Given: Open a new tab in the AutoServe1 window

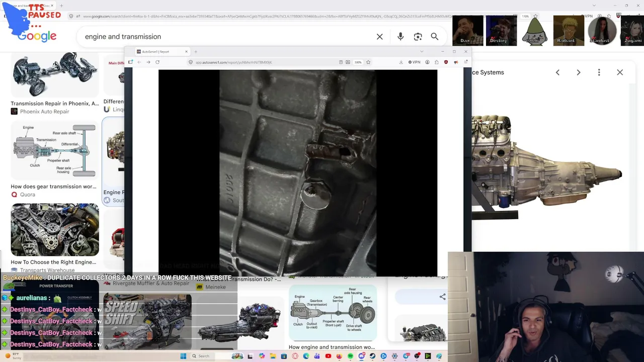Looking at the screenshot, I should point(196,52).
